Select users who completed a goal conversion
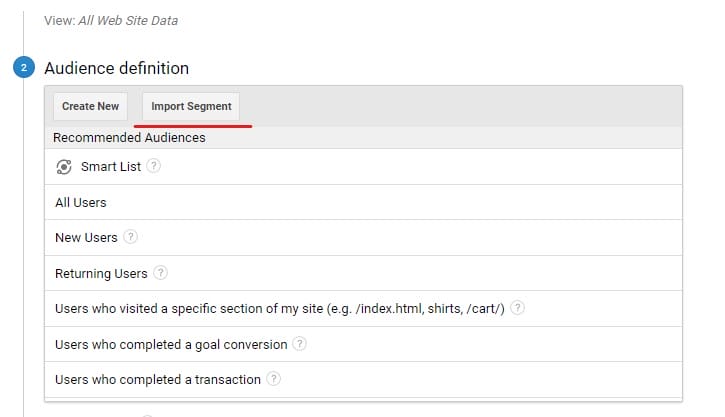This screenshot has height=417, width=725. pos(363,344)
